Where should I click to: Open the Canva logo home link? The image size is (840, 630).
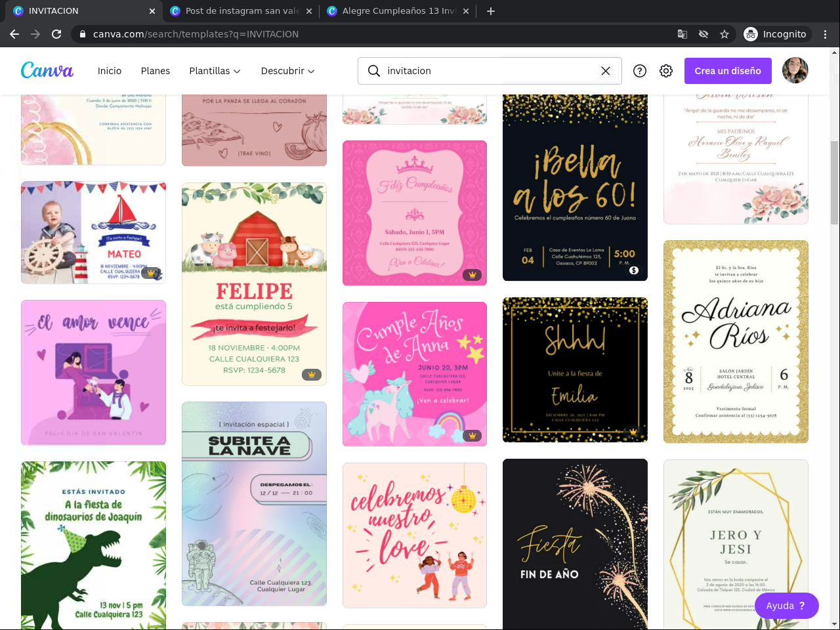[x=47, y=70]
